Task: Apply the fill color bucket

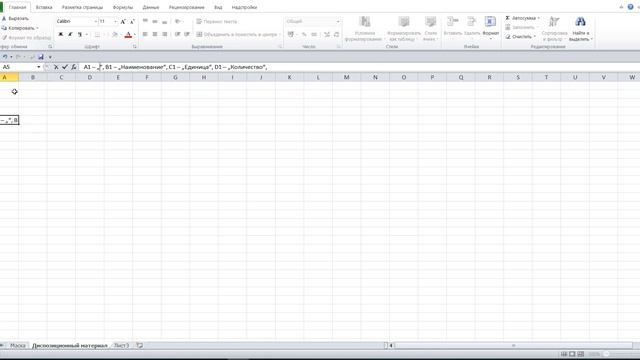Action: coord(115,34)
